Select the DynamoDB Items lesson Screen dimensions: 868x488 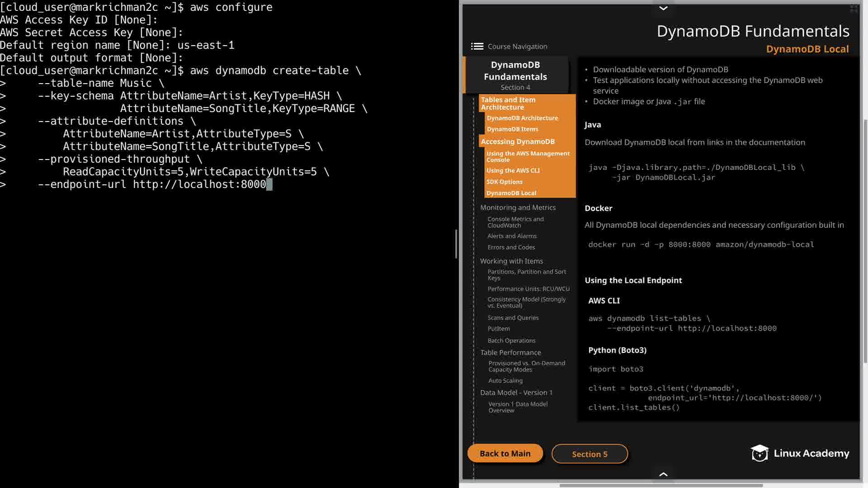pos(512,129)
